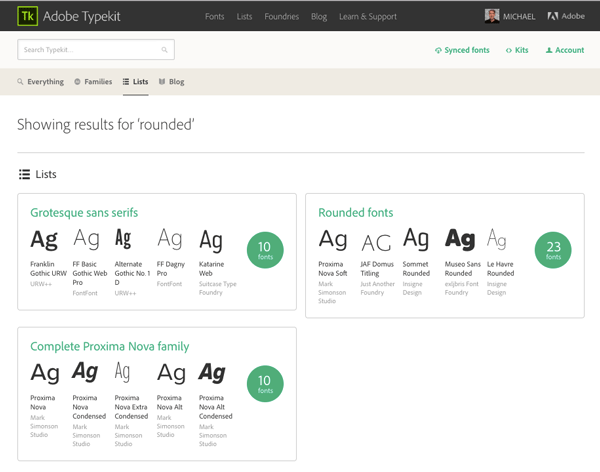
Task: Click Michael's profile avatar picture
Action: (492, 16)
